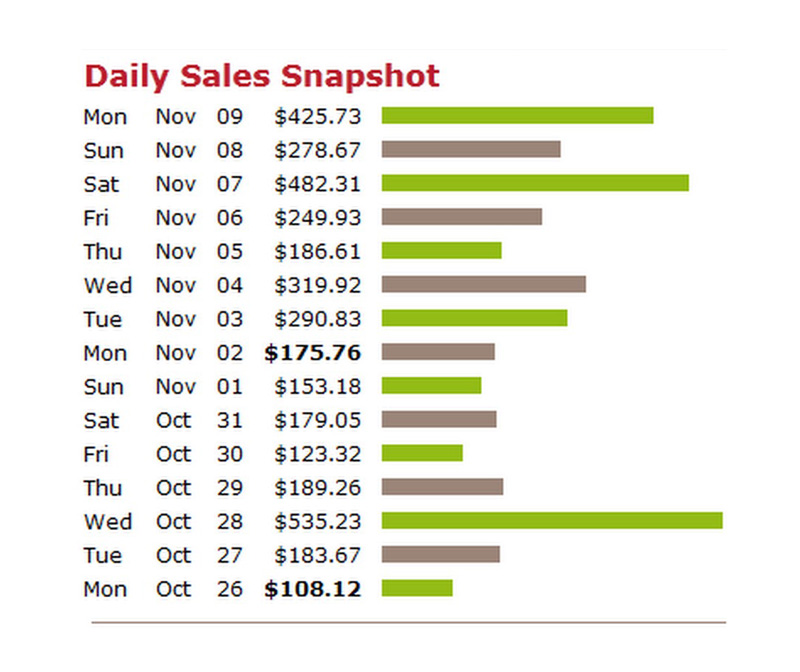Click the bold $175.76 sales amount

(x=312, y=353)
